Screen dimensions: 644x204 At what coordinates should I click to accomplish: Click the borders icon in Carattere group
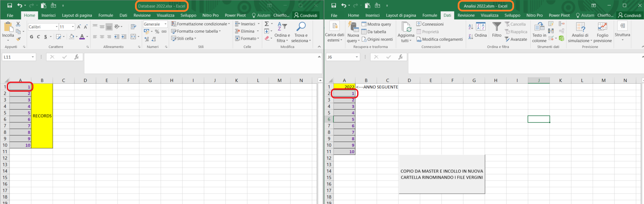59,37
